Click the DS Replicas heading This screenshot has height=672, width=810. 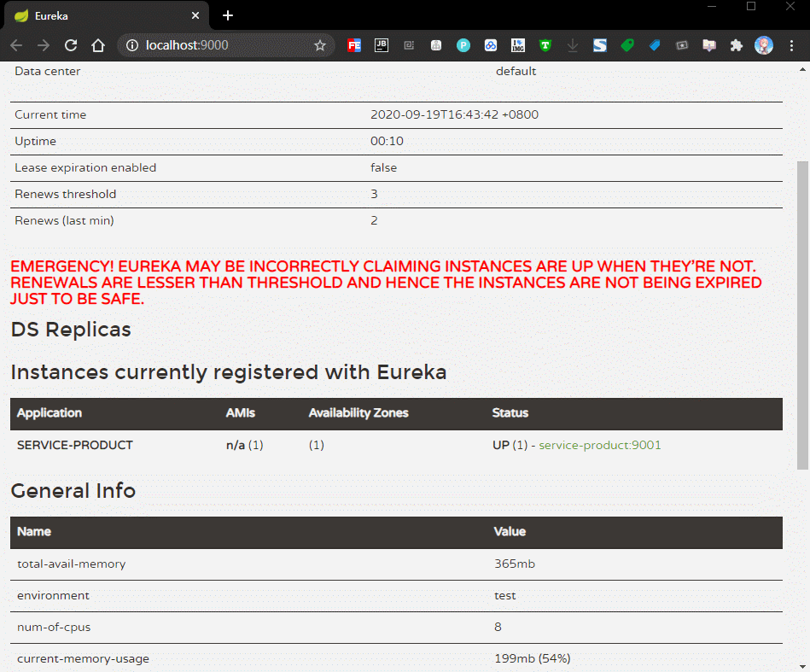[71, 330]
